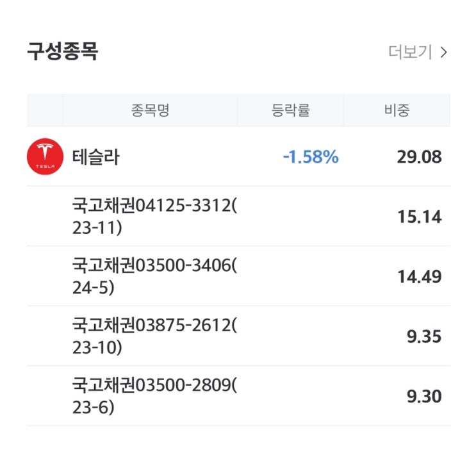
Task: Sort by the 종목명 column header
Action: click(150, 110)
